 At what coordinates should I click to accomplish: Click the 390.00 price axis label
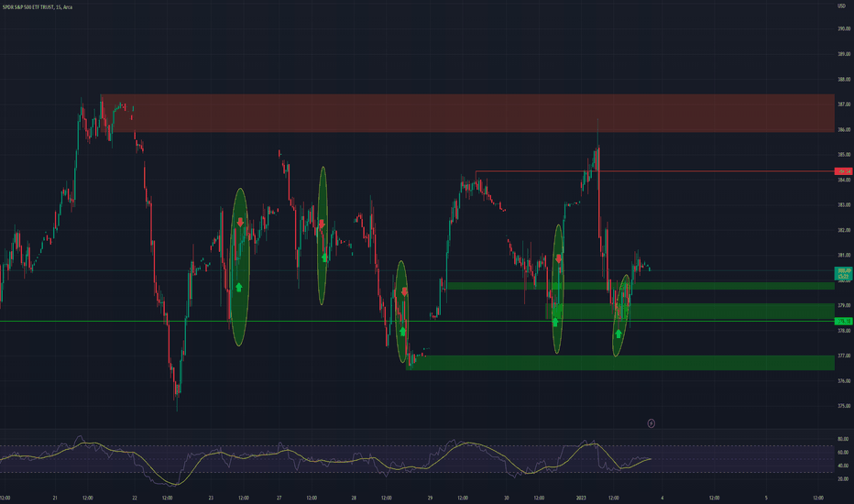(x=844, y=29)
